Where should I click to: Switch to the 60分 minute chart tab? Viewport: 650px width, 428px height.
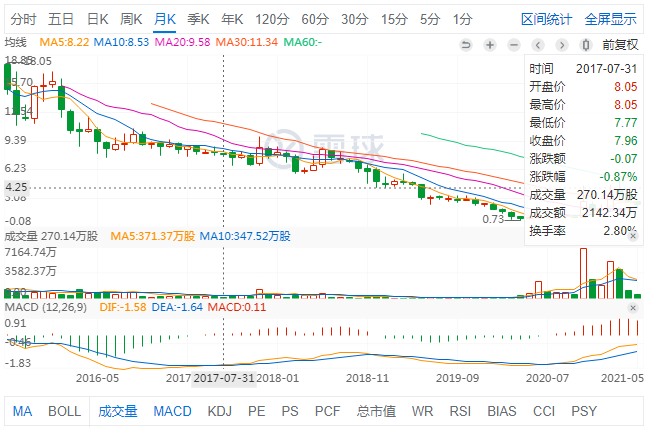314,19
